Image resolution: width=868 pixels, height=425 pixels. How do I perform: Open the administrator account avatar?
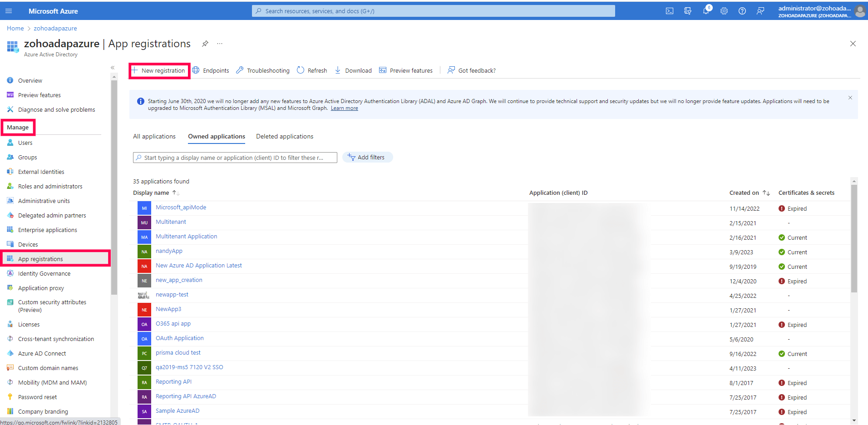click(860, 11)
